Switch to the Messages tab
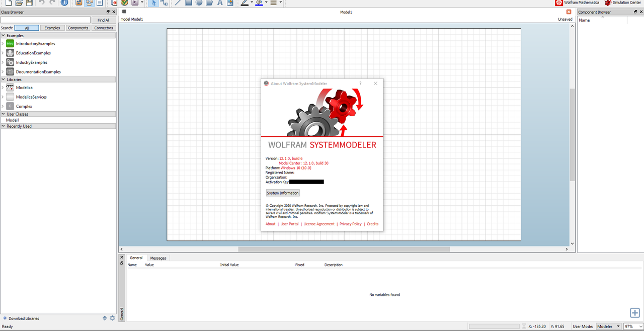The height and width of the screenshot is (331, 644). [158, 258]
